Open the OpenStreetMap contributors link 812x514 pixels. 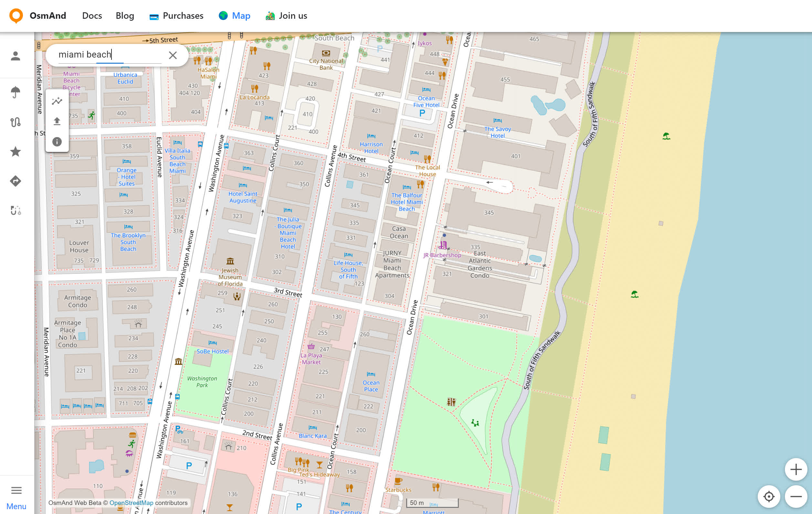(x=131, y=503)
